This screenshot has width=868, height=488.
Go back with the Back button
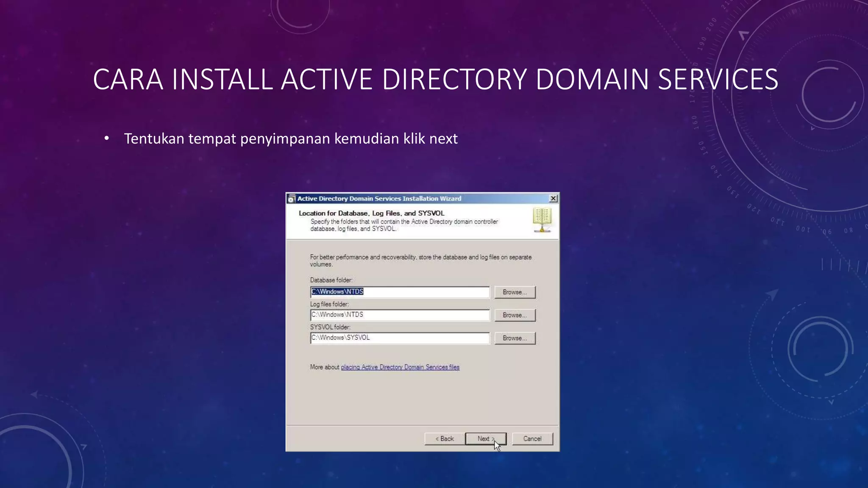pos(445,439)
